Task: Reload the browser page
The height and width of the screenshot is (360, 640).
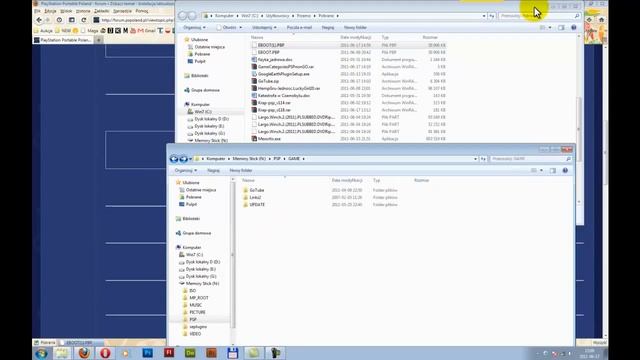Action: click(x=84, y=20)
